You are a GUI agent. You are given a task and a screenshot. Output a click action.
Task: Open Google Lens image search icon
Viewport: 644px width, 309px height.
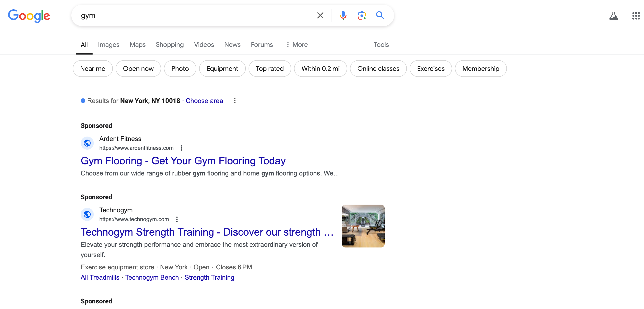pyautogui.click(x=361, y=15)
